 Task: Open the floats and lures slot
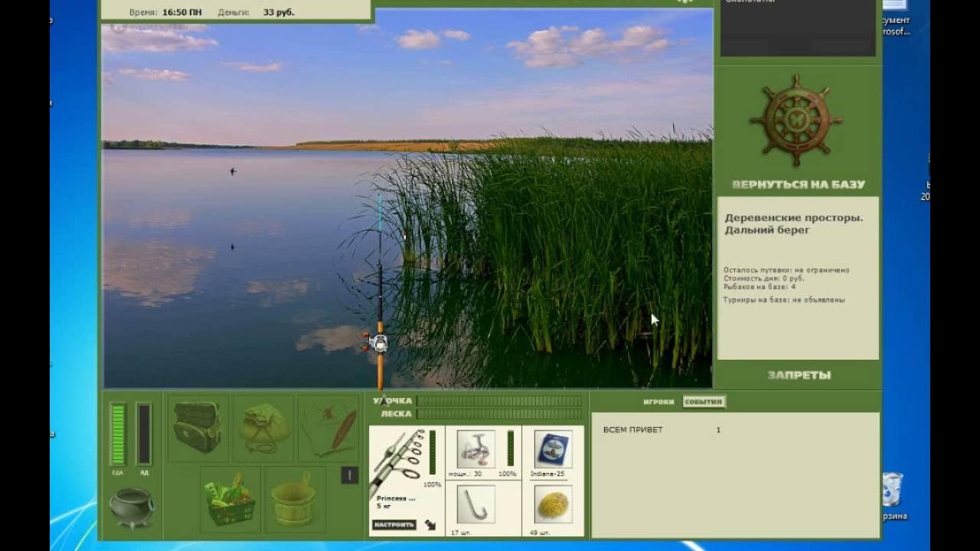328,428
